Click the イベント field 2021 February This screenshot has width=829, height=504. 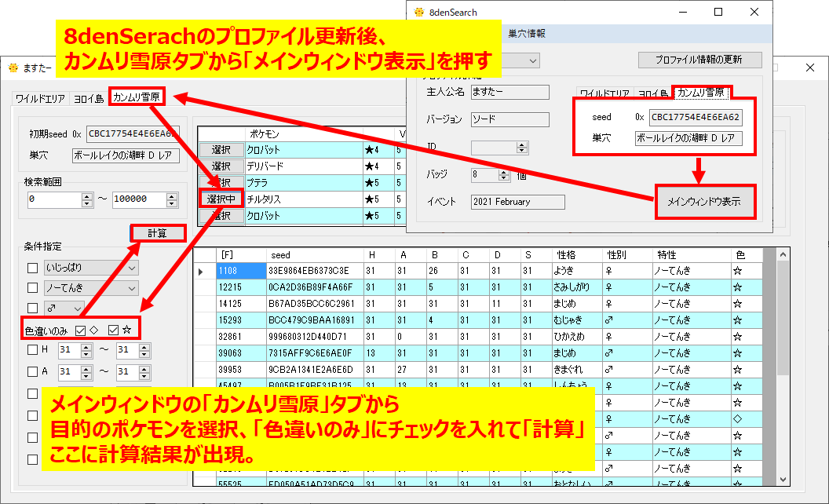(517, 202)
